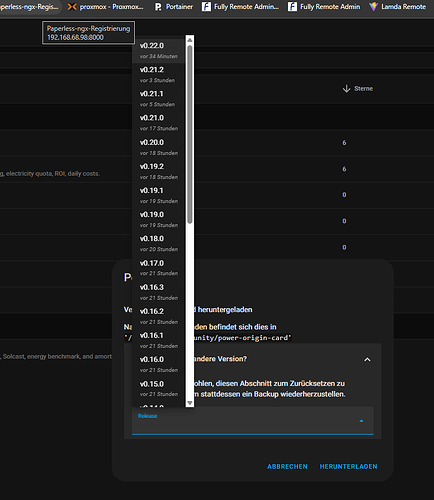This screenshot has height=500, width=434.
Task: Choose release v0.16.0
Action: [159, 364]
